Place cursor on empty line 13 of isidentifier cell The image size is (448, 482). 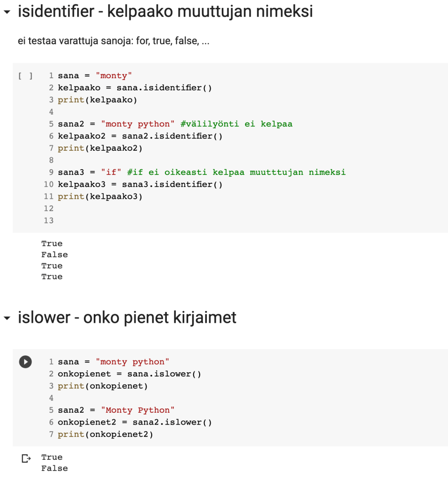click(x=141, y=221)
